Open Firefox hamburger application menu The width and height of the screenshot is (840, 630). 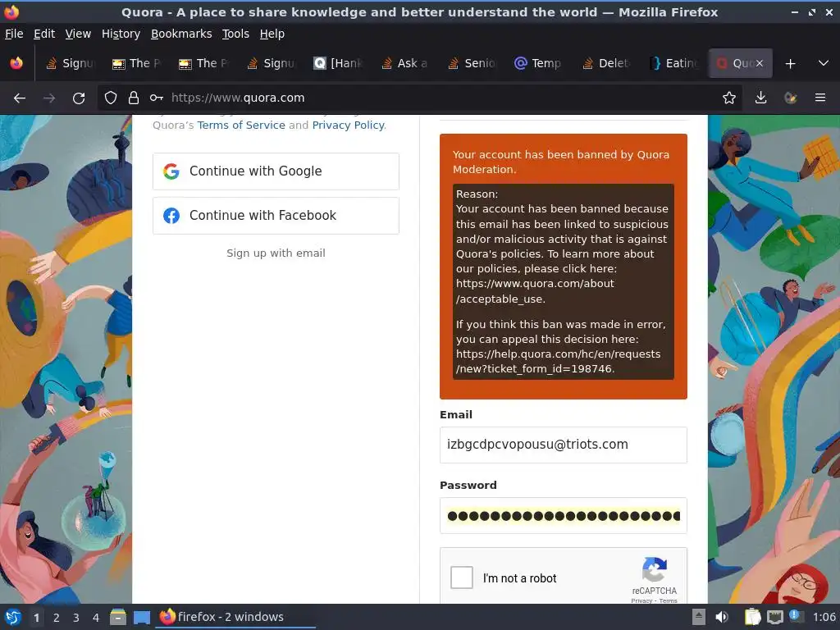coord(819,98)
